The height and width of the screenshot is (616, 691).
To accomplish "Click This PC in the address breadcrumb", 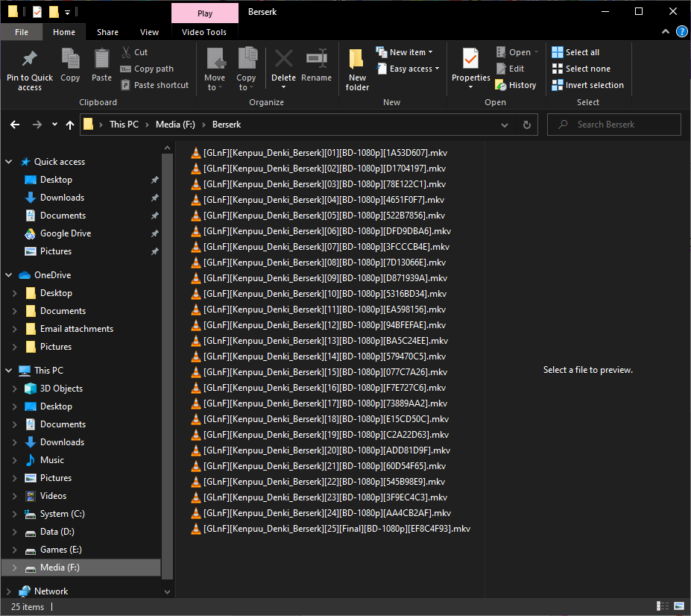I will point(124,125).
